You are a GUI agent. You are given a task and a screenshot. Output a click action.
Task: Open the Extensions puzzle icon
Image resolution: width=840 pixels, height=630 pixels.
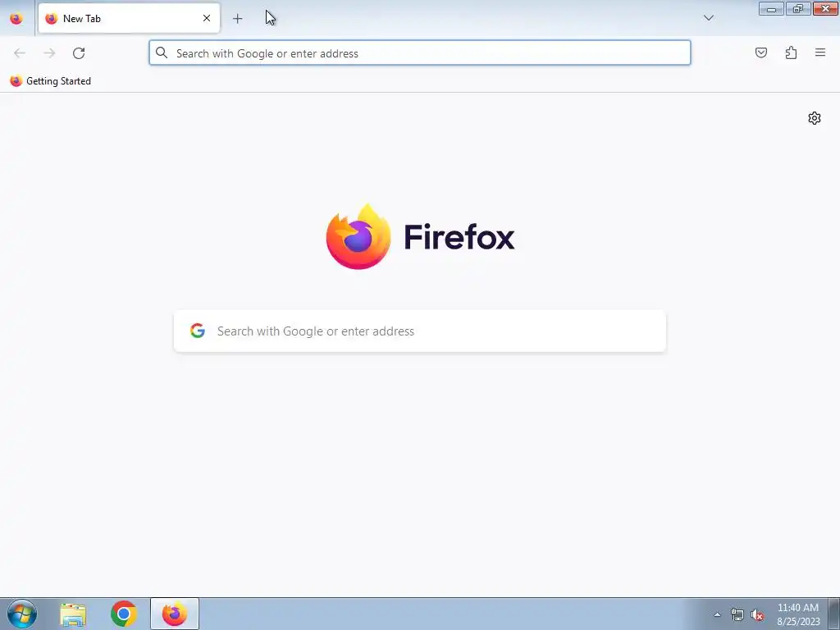coord(791,52)
